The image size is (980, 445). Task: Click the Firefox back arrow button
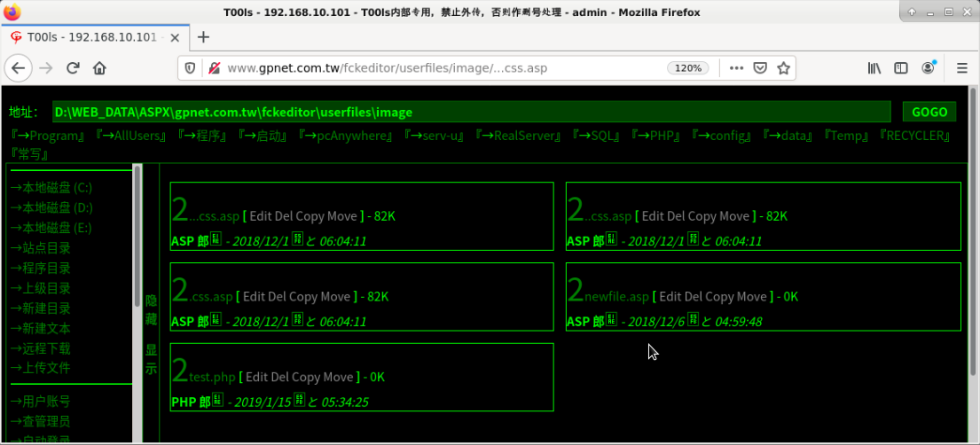18,68
